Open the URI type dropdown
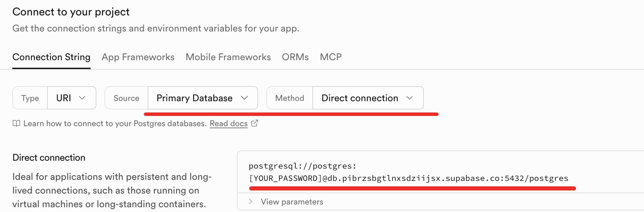This screenshot has height=212, width=644. pos(71,98)
